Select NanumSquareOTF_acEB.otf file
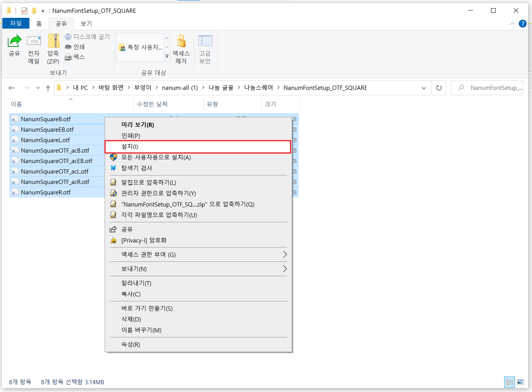The height and width of the screenshot is (392, 532). coord(57,161)
